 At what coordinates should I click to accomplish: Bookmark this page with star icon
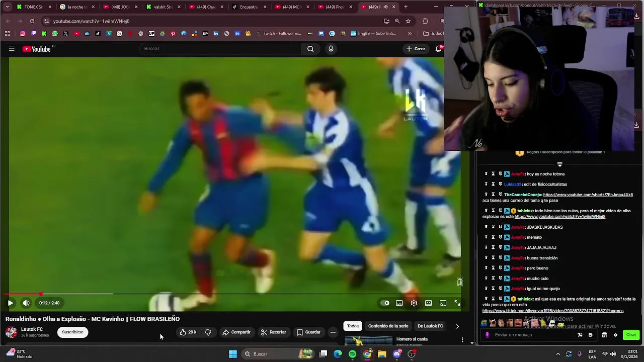pyautogui.click(x=408, y=21)
